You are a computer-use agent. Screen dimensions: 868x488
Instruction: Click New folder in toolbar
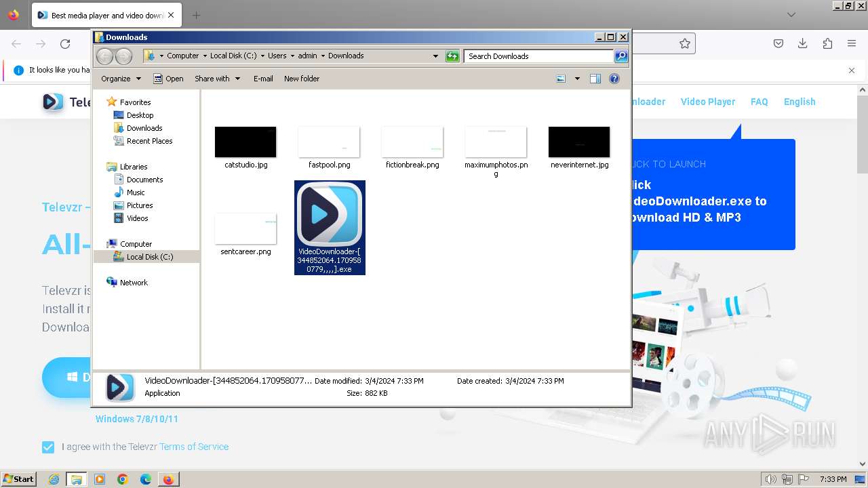pos(302,79)
